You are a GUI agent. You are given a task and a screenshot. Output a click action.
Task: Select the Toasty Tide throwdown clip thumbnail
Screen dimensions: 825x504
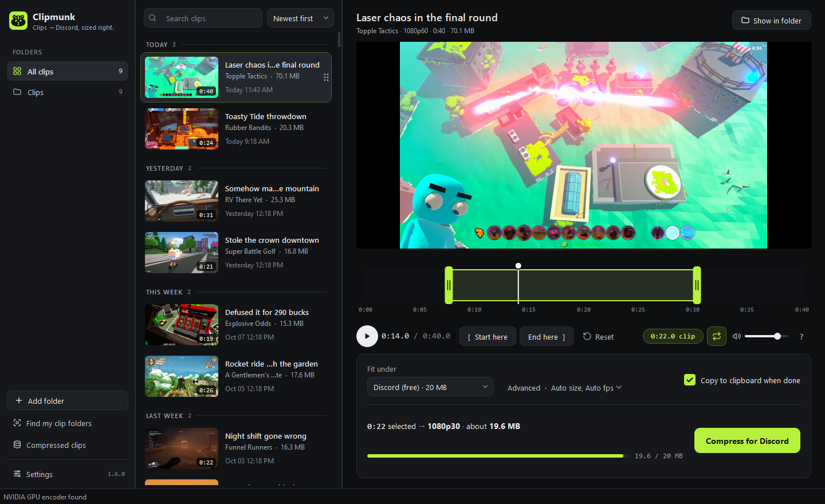pos(182,129)
